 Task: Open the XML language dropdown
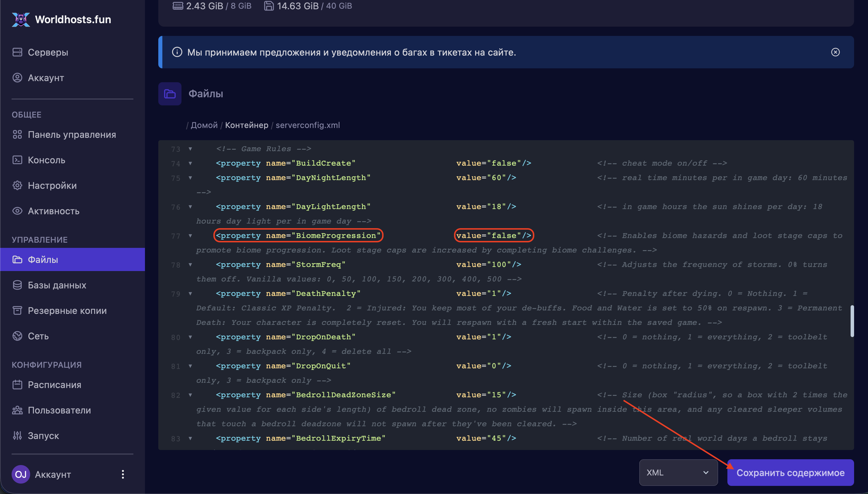[678, 473]
